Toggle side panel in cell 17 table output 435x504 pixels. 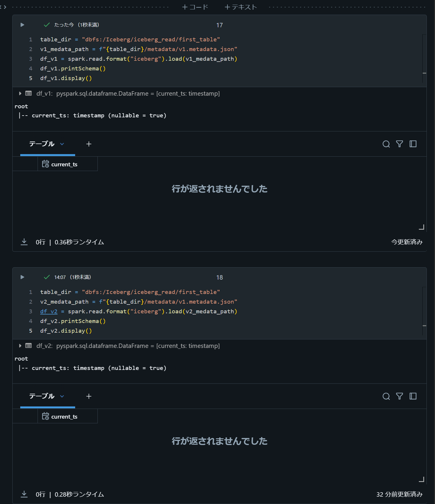[x=413, y=144]
